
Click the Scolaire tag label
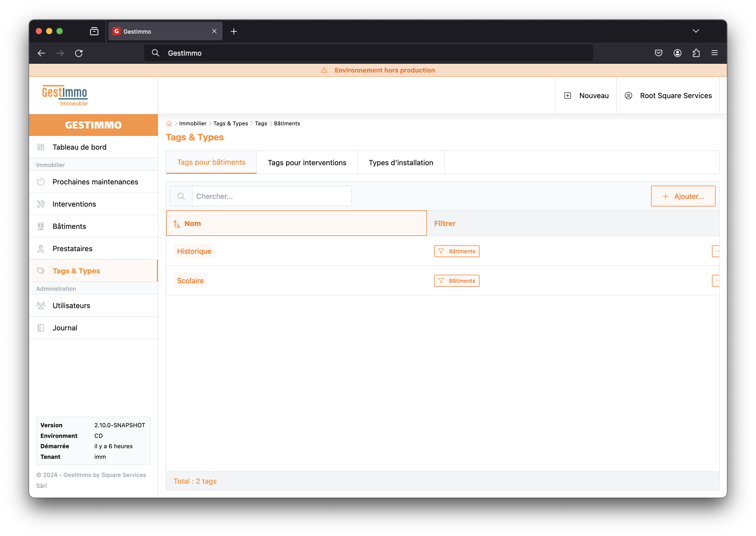190,281
